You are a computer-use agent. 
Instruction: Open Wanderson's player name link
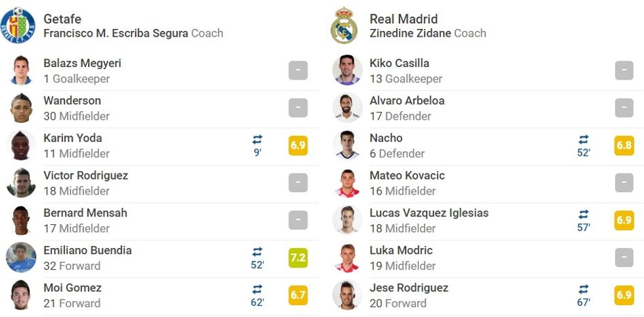pyautogui.click(x=72, y=101)
